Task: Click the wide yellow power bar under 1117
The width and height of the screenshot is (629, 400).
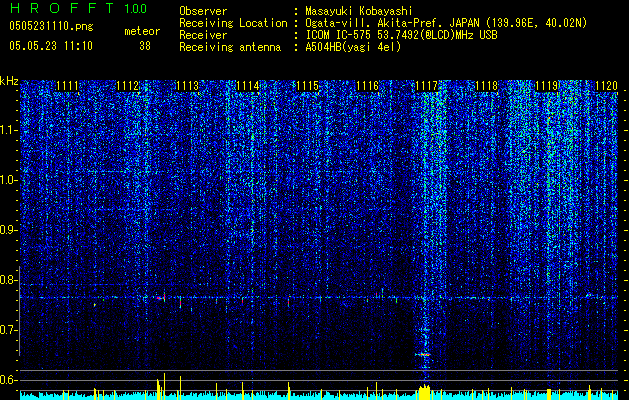Action: 424,392
